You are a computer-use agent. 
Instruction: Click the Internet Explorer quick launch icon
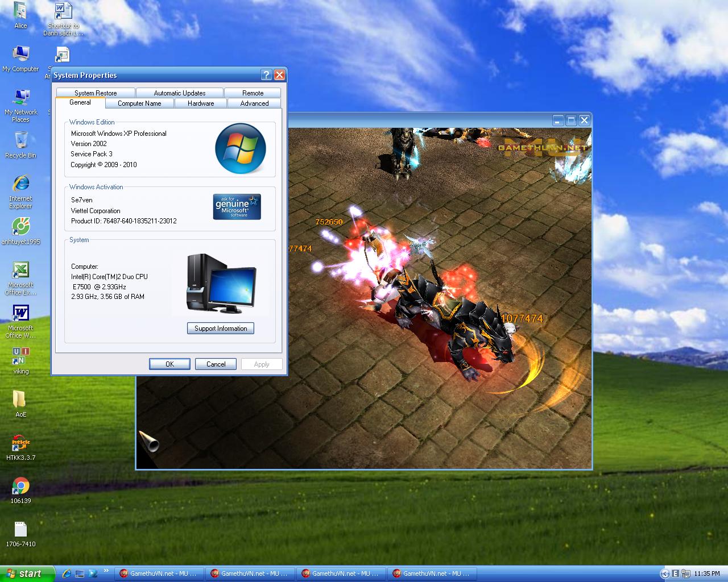click(67, 573)
